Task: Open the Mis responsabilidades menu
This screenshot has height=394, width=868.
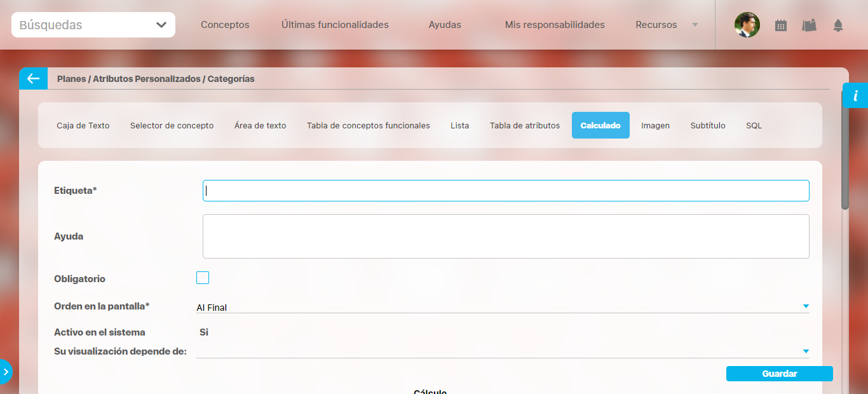Action: coord(555,25)
